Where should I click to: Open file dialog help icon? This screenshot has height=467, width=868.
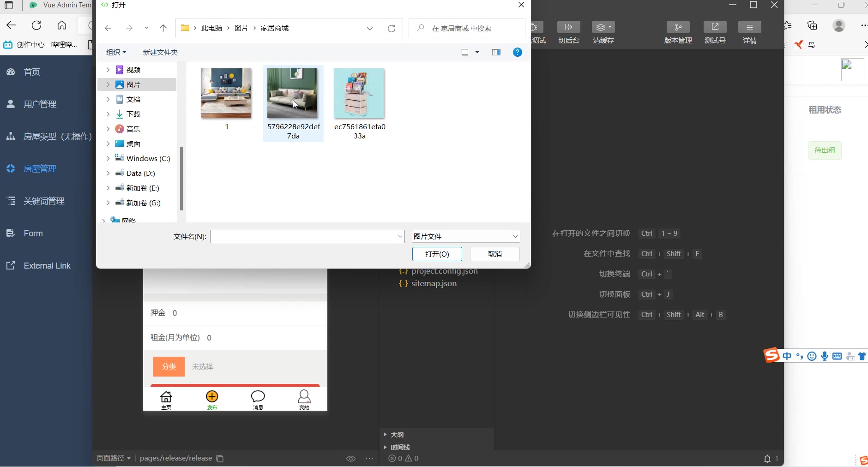tap(518, 52)
